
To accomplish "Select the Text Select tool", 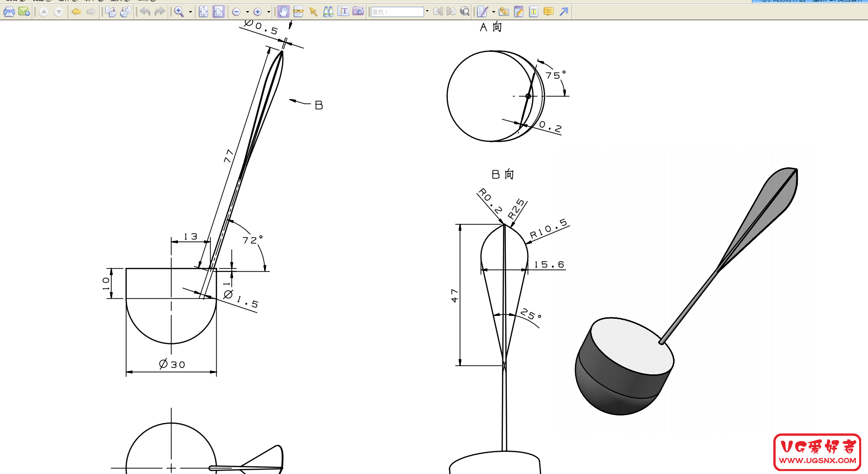I will point(343,12).
